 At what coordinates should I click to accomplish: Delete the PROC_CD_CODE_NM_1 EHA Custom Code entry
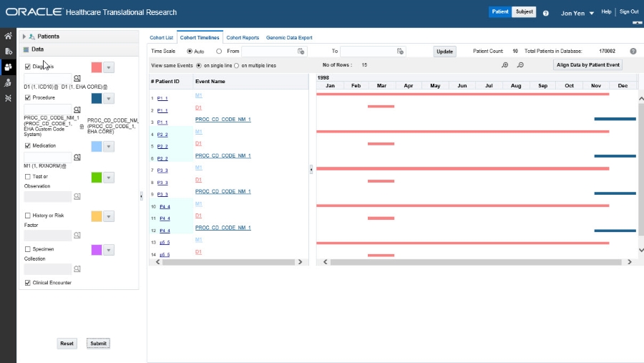click(82, 127)
